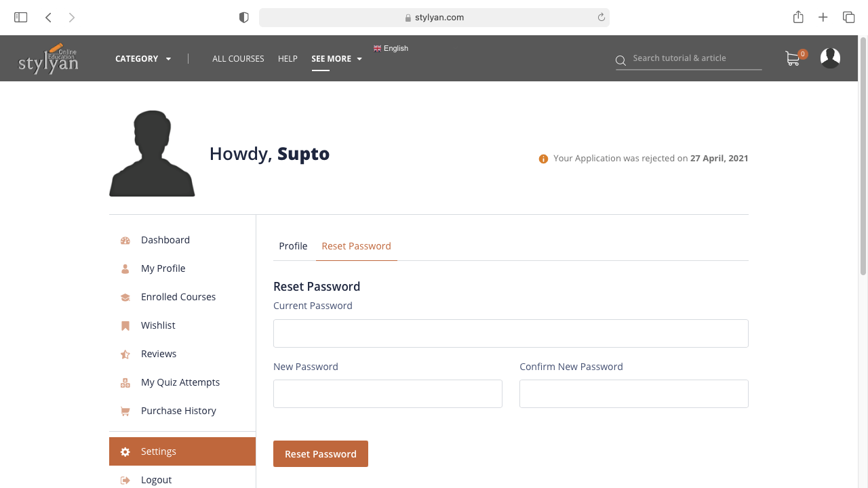Go back with Safari back arrow

click(48, 18)
